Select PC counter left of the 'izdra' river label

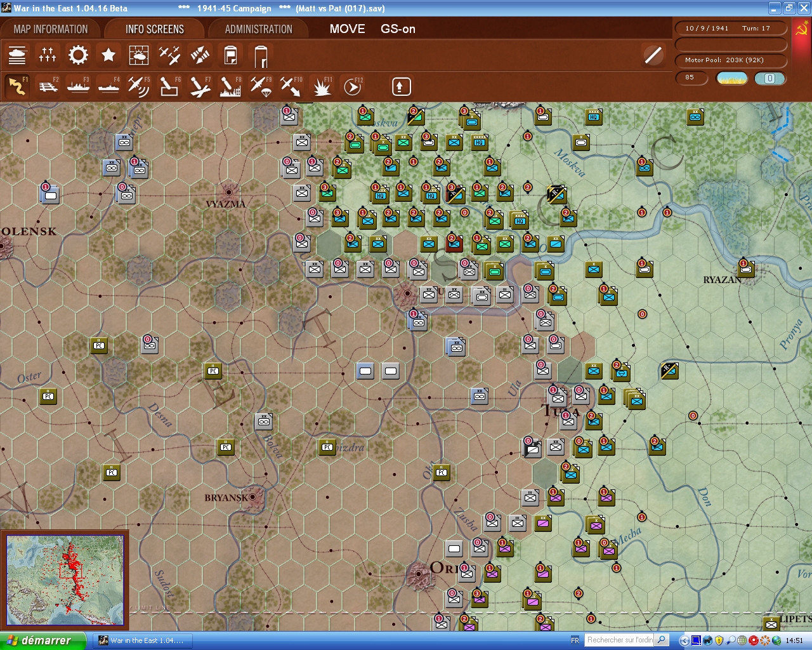pos(327,447)
